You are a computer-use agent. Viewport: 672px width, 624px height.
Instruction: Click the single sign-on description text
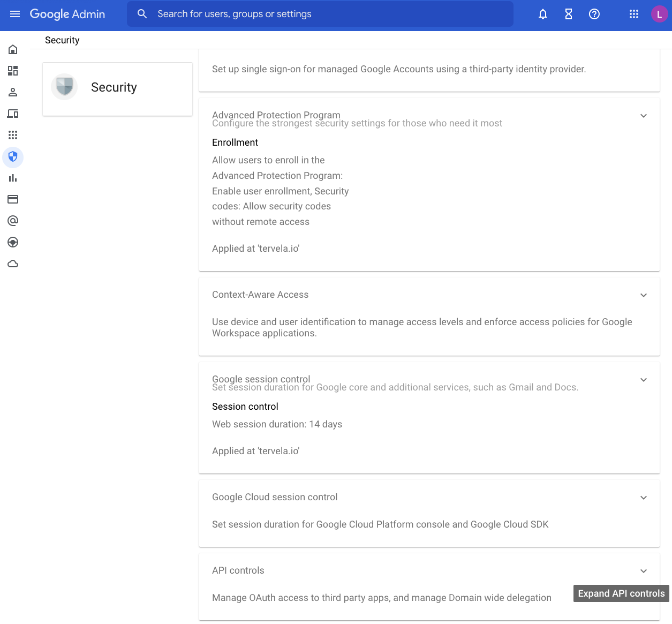(x=399, y=69)
